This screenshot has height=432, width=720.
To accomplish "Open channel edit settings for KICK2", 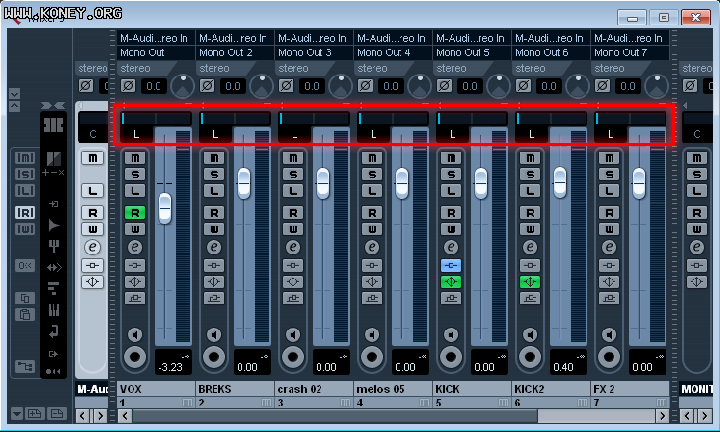I will coord(530,247).
